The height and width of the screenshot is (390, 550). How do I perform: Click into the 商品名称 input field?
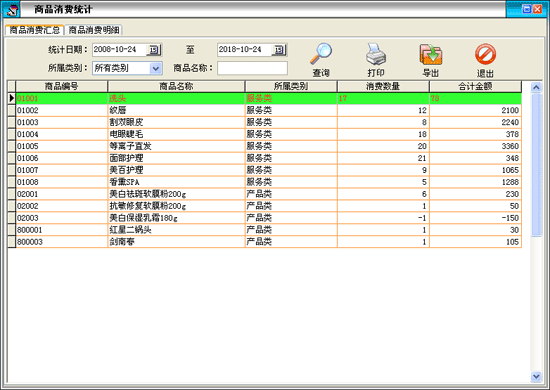coord(252,68)
